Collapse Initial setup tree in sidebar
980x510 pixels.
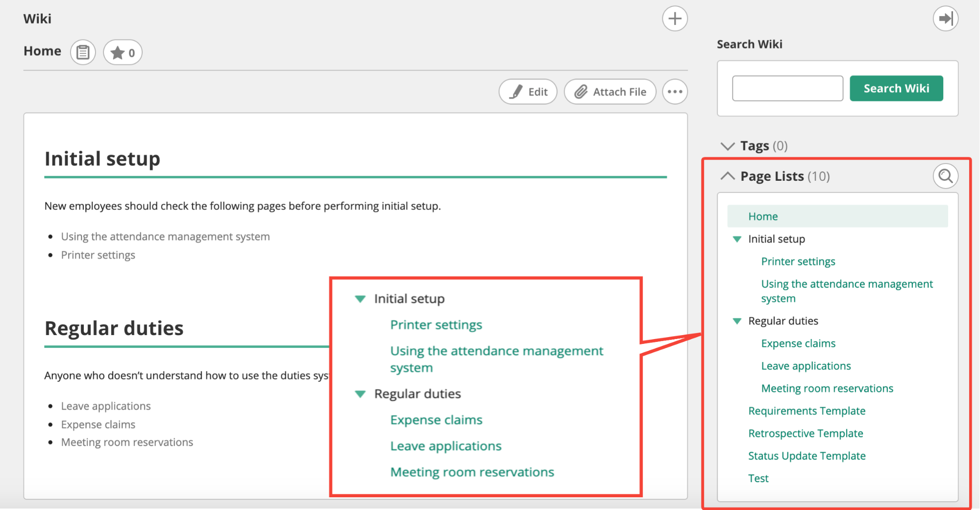(737, 239)
